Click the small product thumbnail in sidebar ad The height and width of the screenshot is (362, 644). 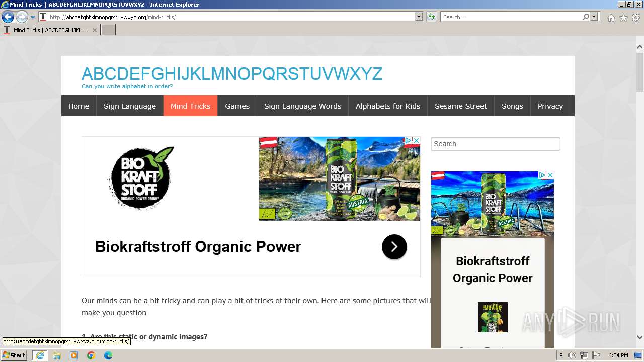point(493,317)
